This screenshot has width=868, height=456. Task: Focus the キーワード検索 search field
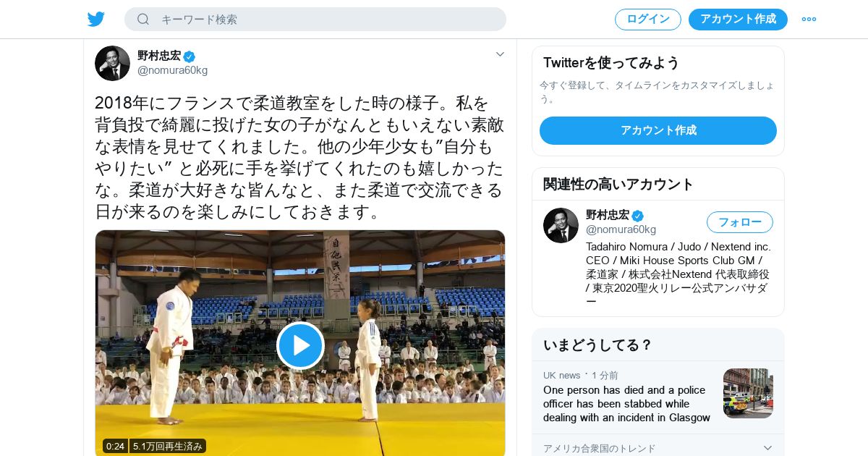pyautogui.click(x=315, y=19)
